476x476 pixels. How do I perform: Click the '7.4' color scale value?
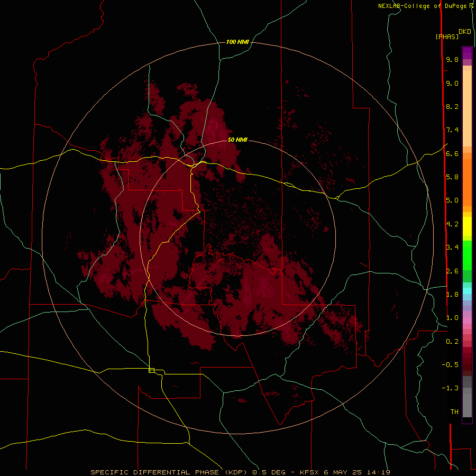pos(452,130)
